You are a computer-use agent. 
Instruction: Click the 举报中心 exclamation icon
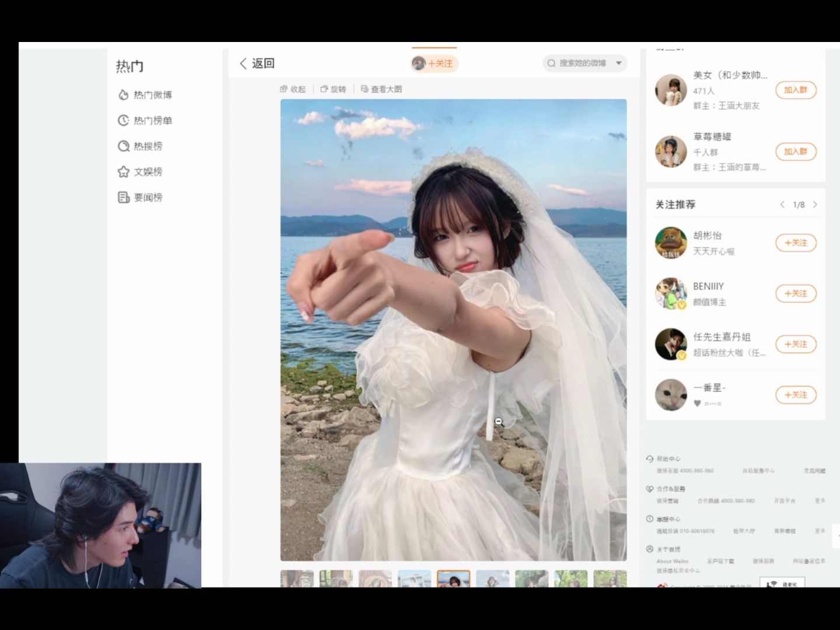[650, 519]
